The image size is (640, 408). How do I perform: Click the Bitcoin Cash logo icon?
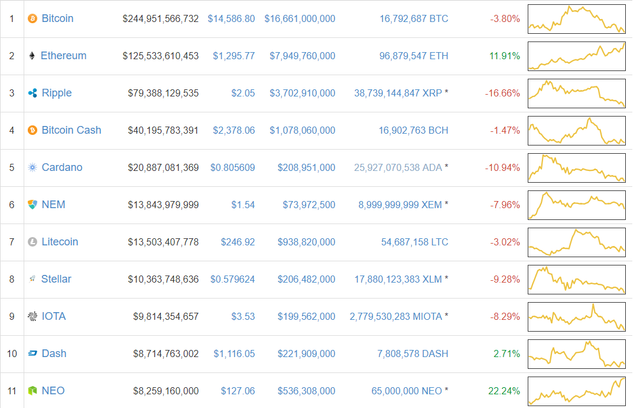tap(32, 130)
